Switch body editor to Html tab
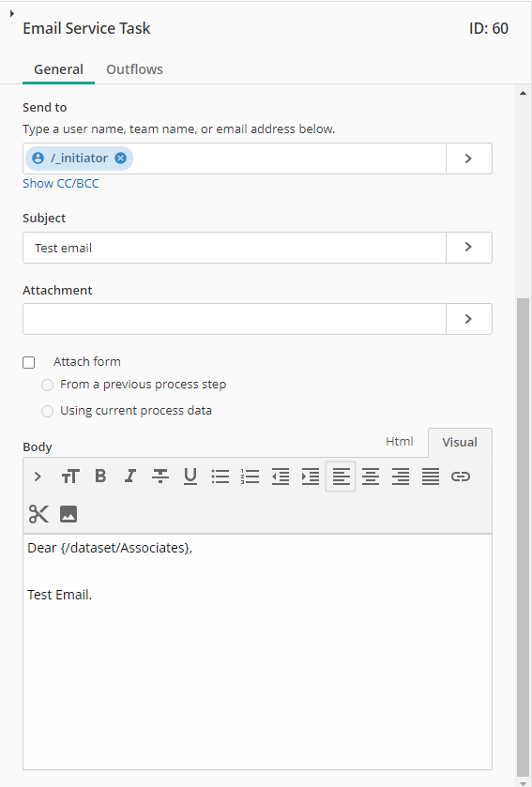532x787 pixels. tap(400, 442)
